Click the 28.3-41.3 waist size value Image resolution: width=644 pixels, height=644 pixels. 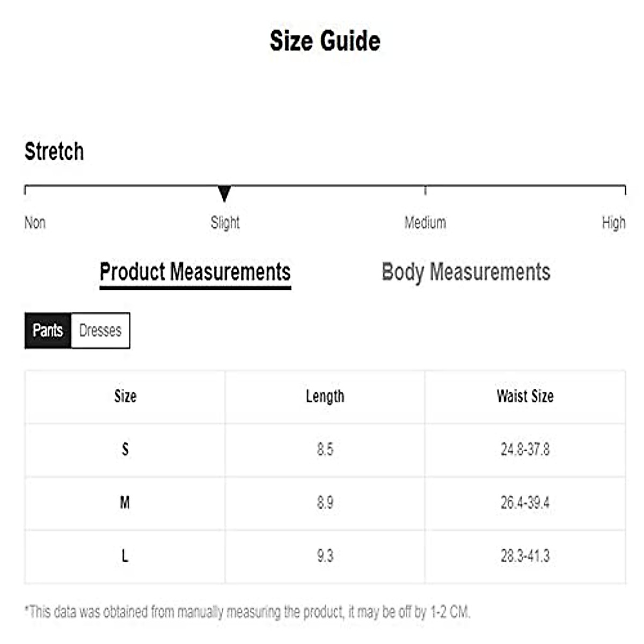coord(525,556)
